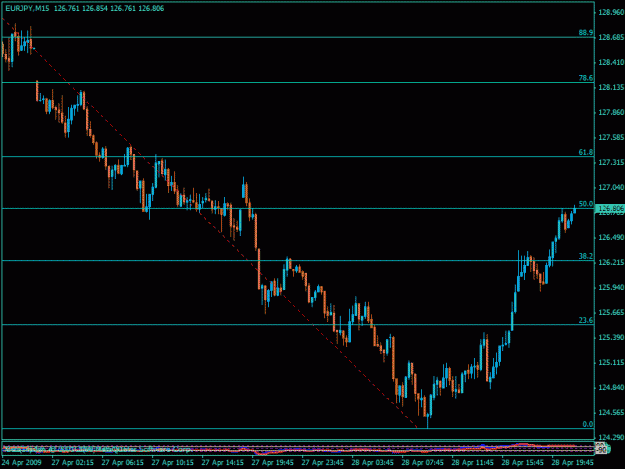Click the EURJPY,M15 chart title text

[27, 8]
